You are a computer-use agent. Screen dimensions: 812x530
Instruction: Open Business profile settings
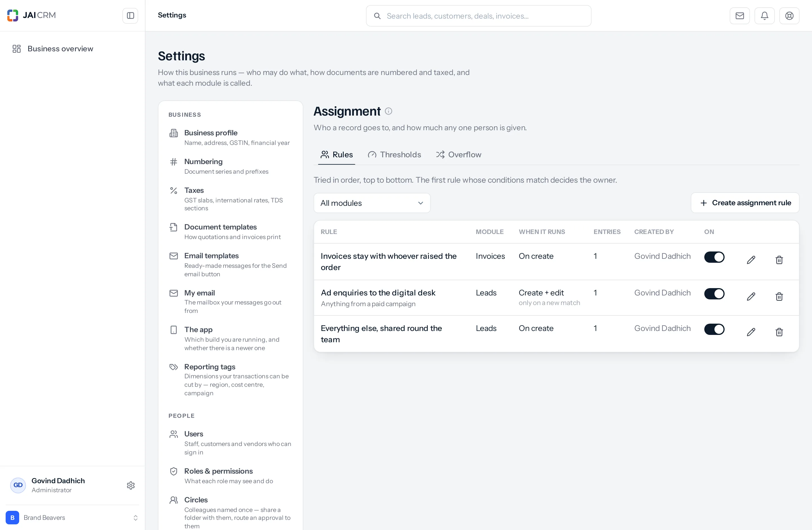click(231, 138)
